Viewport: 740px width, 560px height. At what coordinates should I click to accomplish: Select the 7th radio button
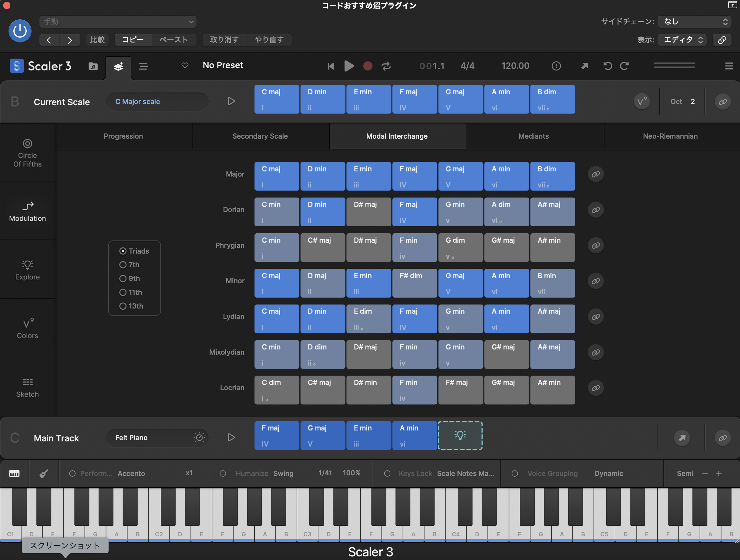[x=123, y=265]
